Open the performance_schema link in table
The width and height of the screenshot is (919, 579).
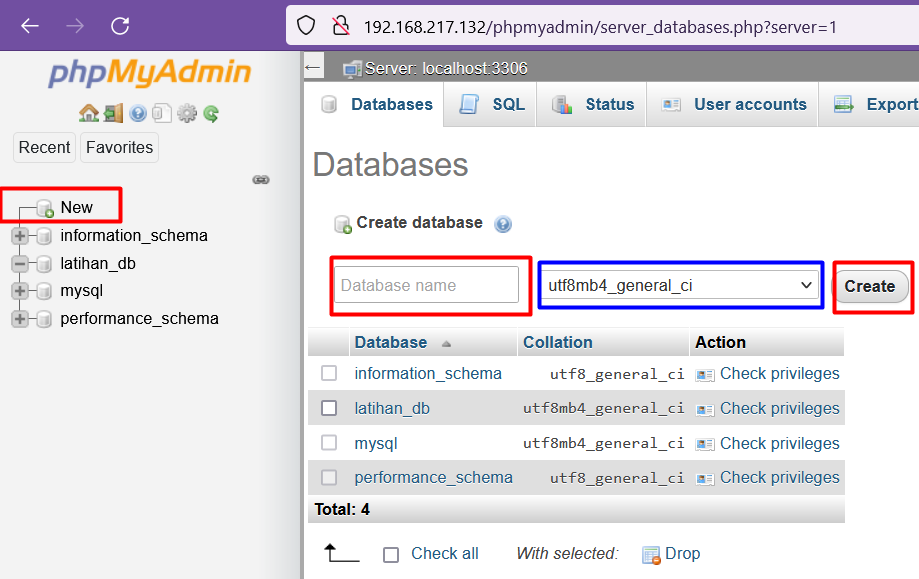pyautogui.click(x=433, y=478)
